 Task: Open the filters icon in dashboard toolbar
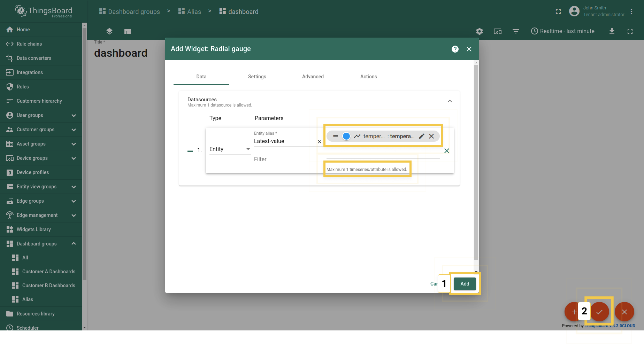[516, 31]
